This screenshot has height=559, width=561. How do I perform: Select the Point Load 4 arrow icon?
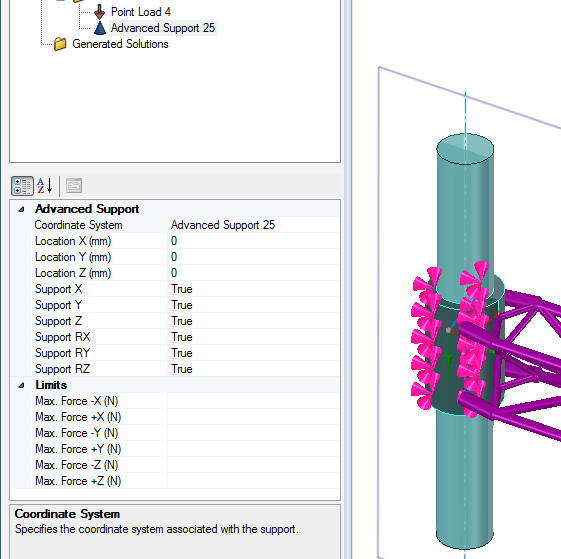tap(99, 12)
